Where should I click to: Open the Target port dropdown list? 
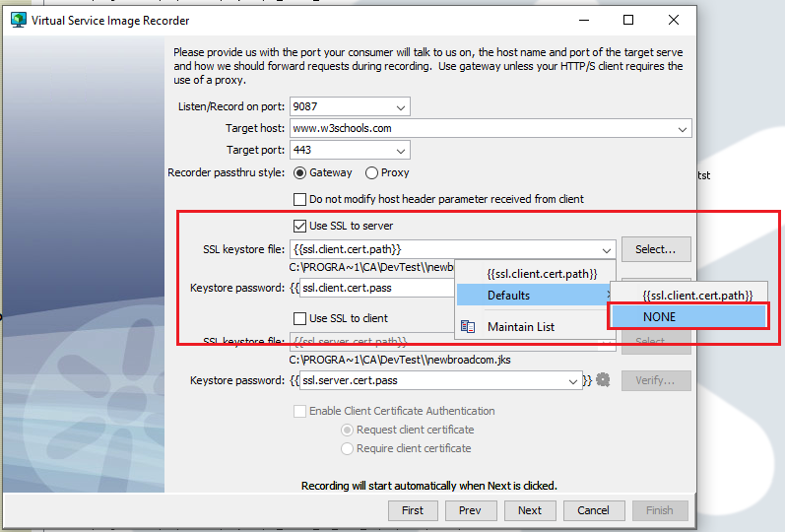[x=400, y=151]
